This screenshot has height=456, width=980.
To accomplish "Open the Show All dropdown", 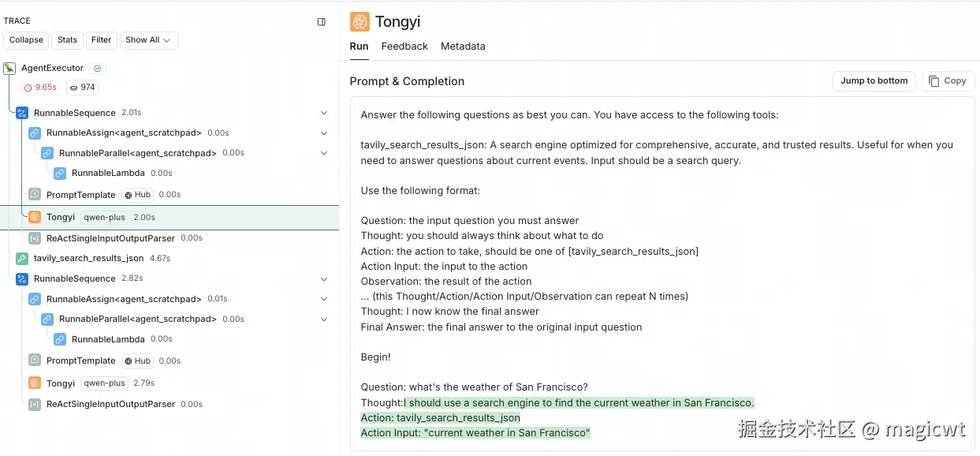I will click(148, 40).
